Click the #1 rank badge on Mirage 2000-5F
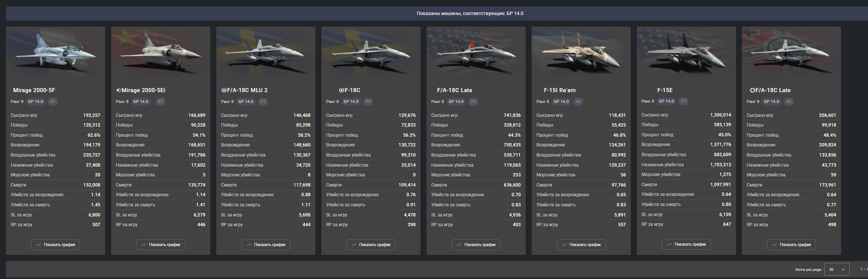Screen dimensions: 868x279 [x=52, y=101]
